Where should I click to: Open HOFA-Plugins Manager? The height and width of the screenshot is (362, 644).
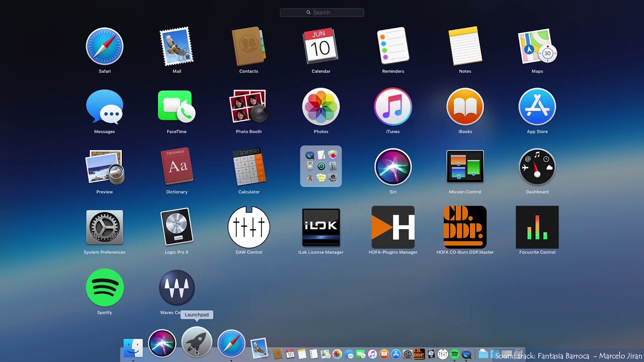coord(393,227)
